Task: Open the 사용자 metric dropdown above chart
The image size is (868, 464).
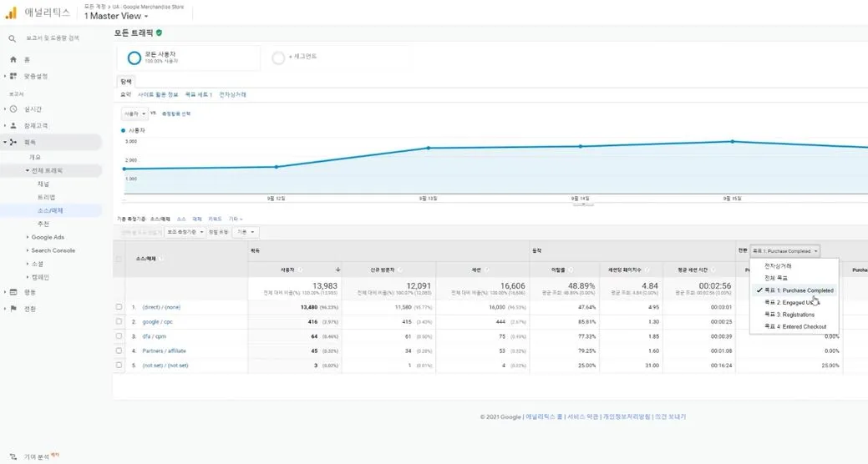Action: point(135,113)
